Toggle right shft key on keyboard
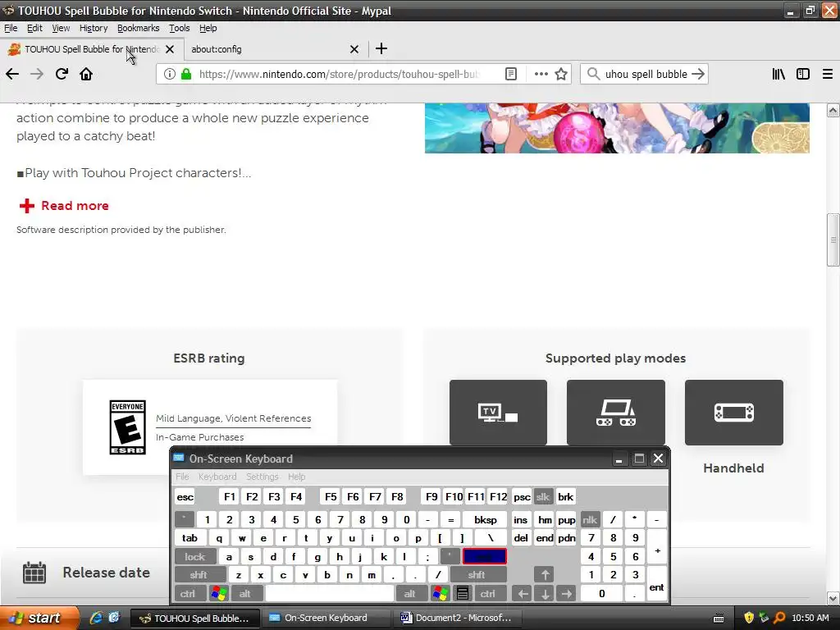840x630 pixels. (x=477, y=575)
